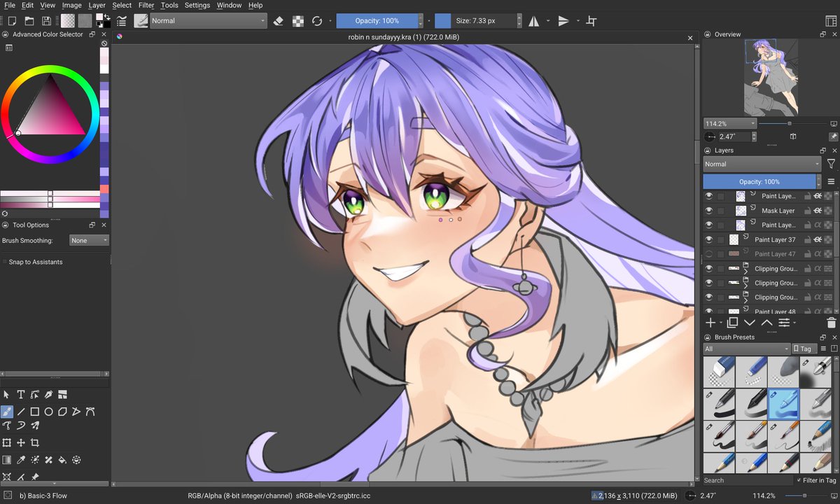The image size is (840, 504).
Task: Choose the Calligraphy tool
Action: (x=48, y=395)
